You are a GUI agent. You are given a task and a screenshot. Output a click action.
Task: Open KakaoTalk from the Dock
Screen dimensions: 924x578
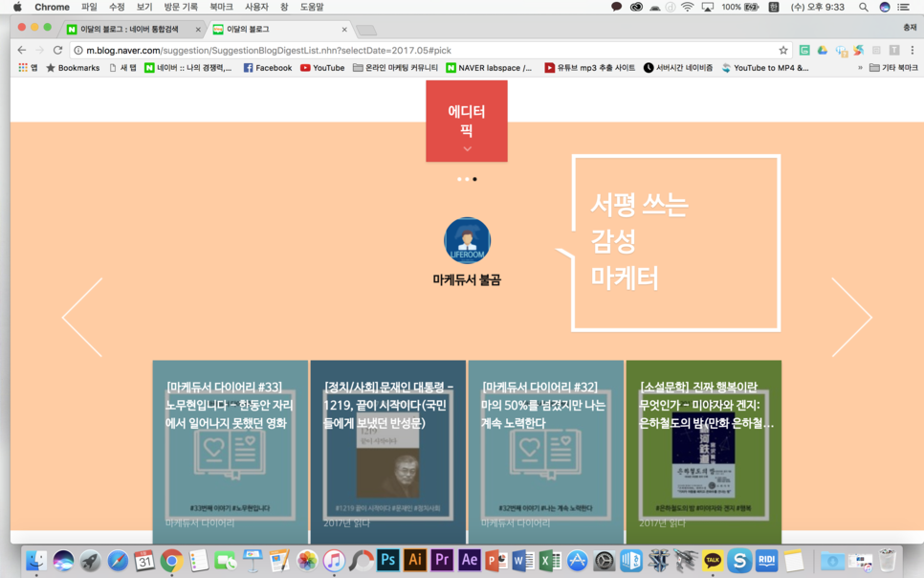(712, 561)
